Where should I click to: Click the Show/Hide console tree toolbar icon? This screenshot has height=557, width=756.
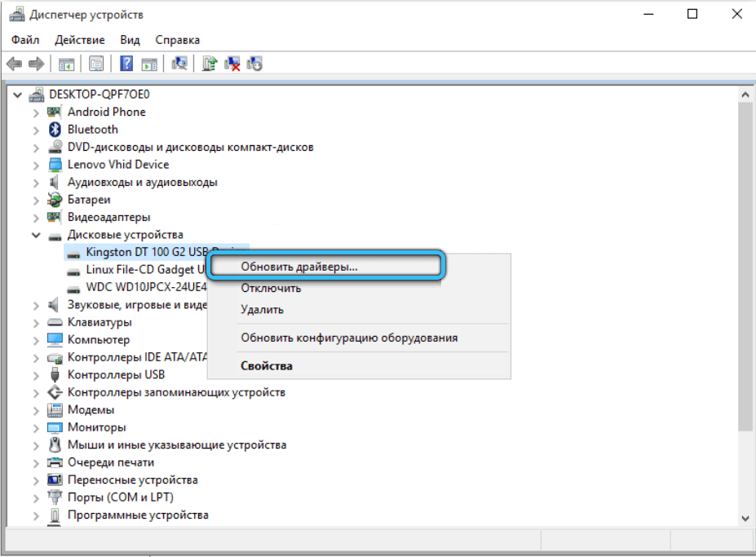[x=67, y=64]
